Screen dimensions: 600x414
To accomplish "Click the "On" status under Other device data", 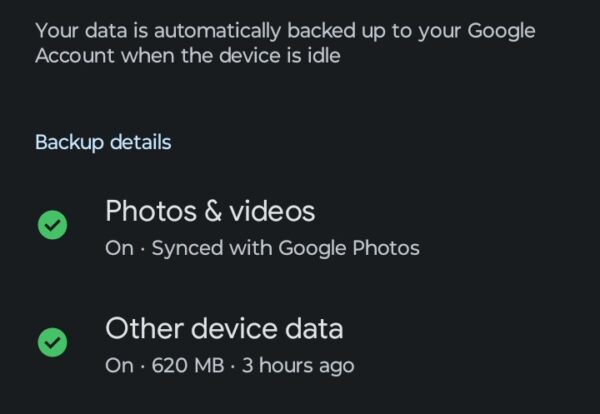I will (119, 366).
